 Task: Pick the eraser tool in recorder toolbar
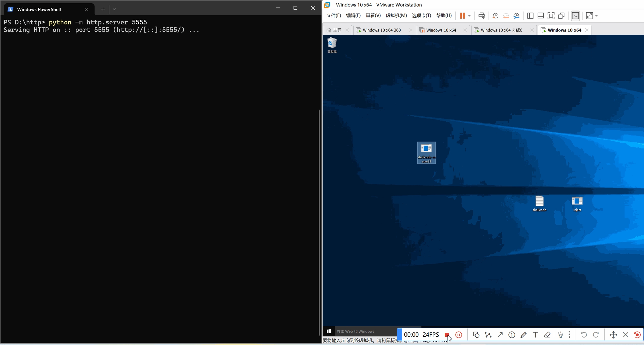pos(547,335)
